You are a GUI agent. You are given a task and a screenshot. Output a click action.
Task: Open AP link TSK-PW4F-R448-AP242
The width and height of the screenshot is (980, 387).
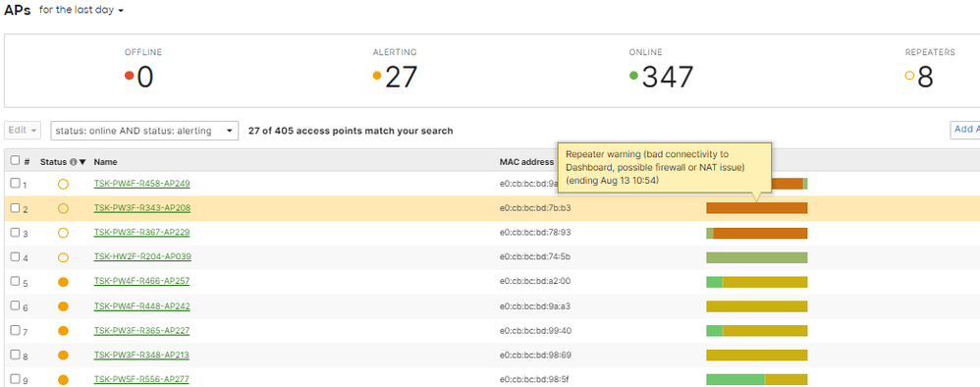141,306
